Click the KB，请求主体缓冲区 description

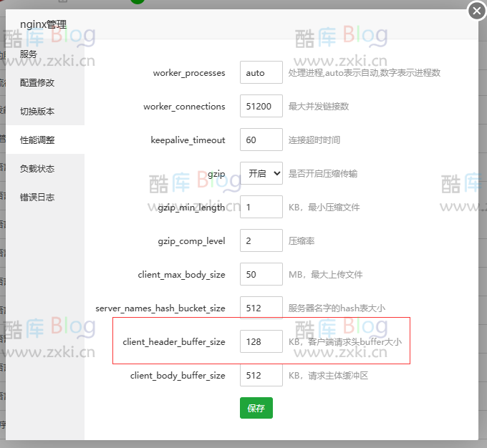click(328, 375)
